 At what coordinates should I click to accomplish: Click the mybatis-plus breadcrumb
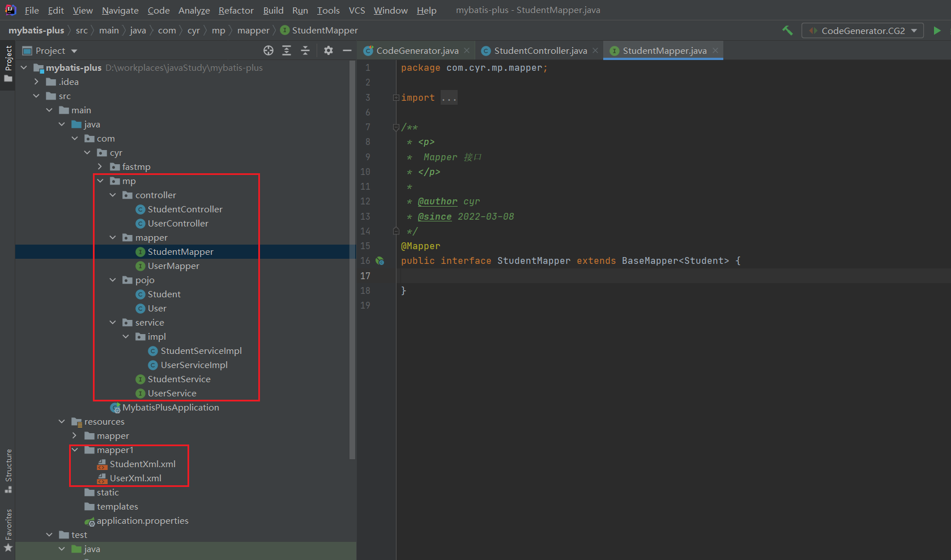click(x=36, y=31)
